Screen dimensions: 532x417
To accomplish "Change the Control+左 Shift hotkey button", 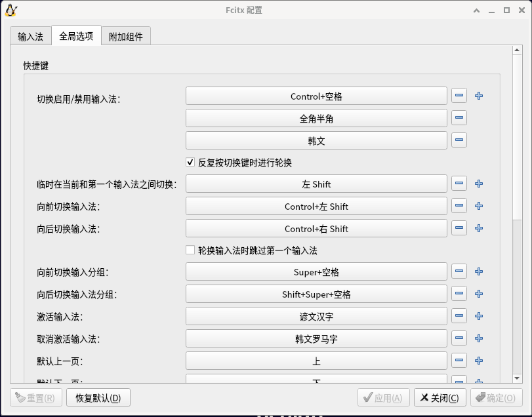I will click(x=316, y=206).
